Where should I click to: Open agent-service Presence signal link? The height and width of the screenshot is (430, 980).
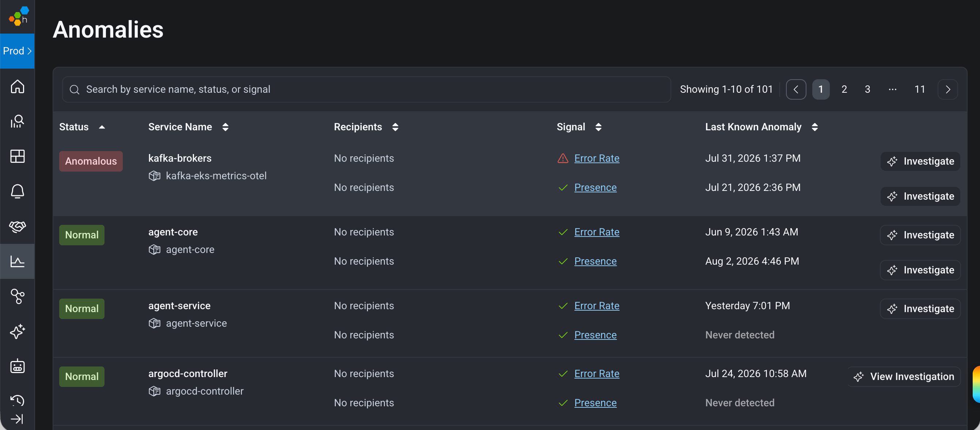point(595,335)
